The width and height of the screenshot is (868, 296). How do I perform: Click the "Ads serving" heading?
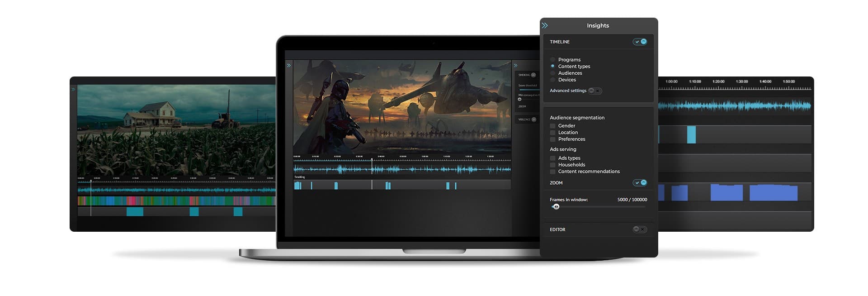click(563, 149)
